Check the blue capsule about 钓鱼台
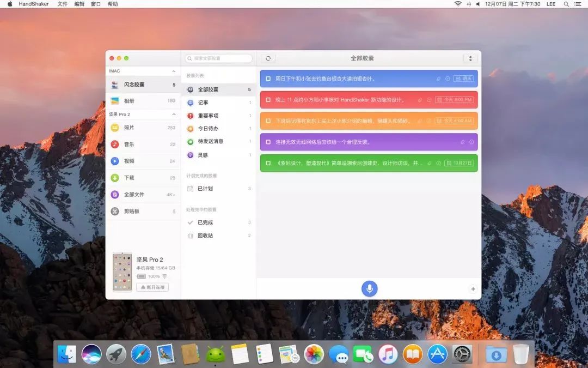The height and width of the screenshot is (368, 588). 268,79
